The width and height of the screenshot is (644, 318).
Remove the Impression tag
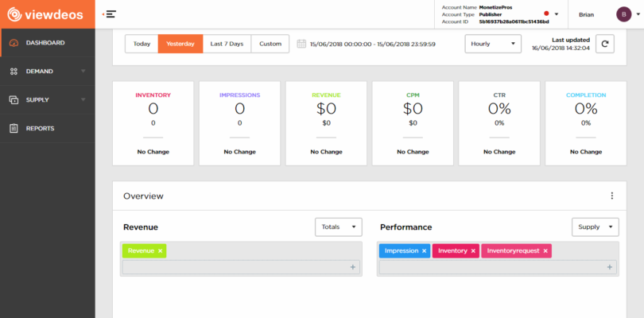pos(424,251)
